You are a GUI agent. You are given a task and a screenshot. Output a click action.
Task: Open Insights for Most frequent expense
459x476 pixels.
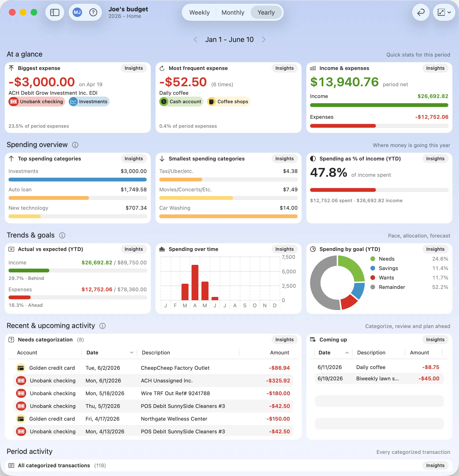coord(284,68)
